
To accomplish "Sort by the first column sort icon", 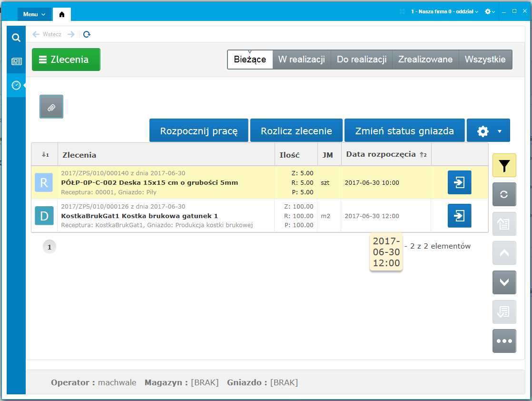I will [x=45, y=155].
